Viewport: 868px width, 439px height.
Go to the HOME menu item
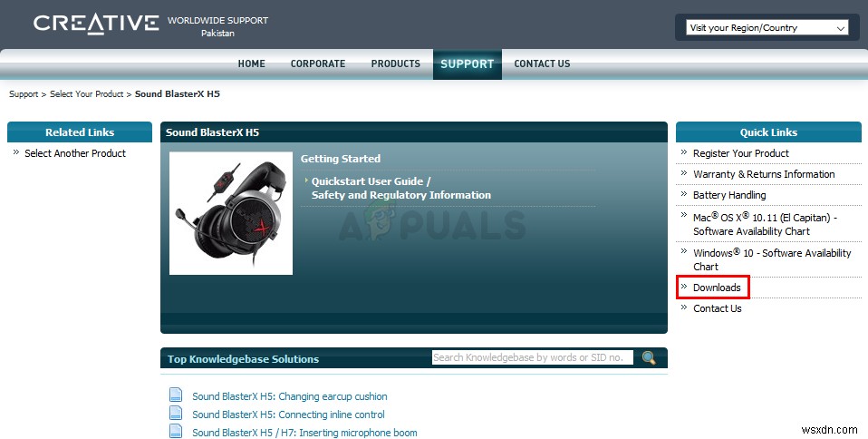tap(251, 63)
